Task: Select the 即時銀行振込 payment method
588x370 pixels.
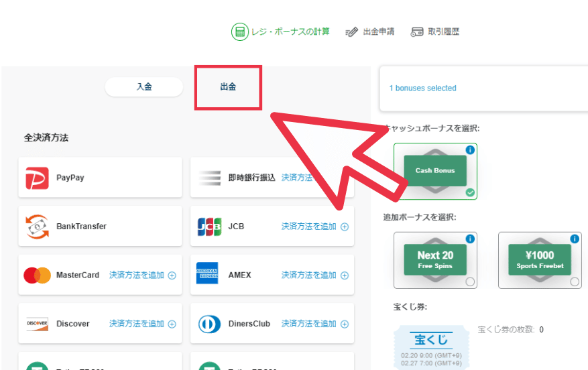Action: coord(272,178)
